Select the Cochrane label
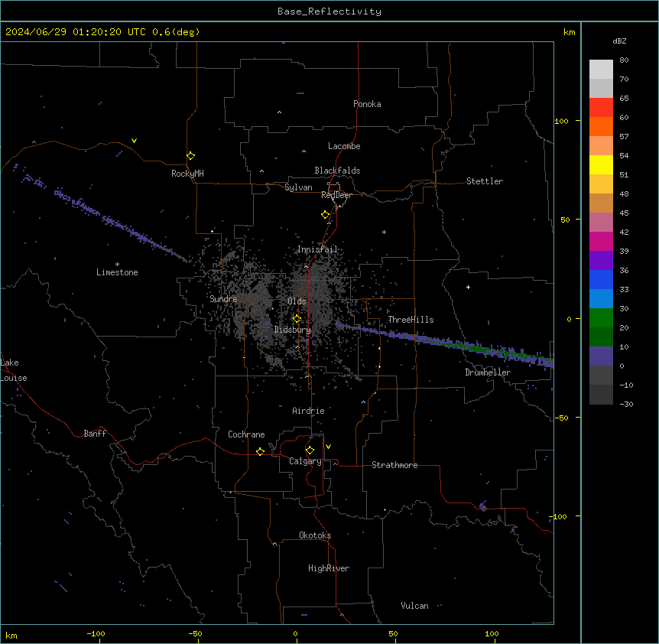659x644 pixels. point(246,434)
